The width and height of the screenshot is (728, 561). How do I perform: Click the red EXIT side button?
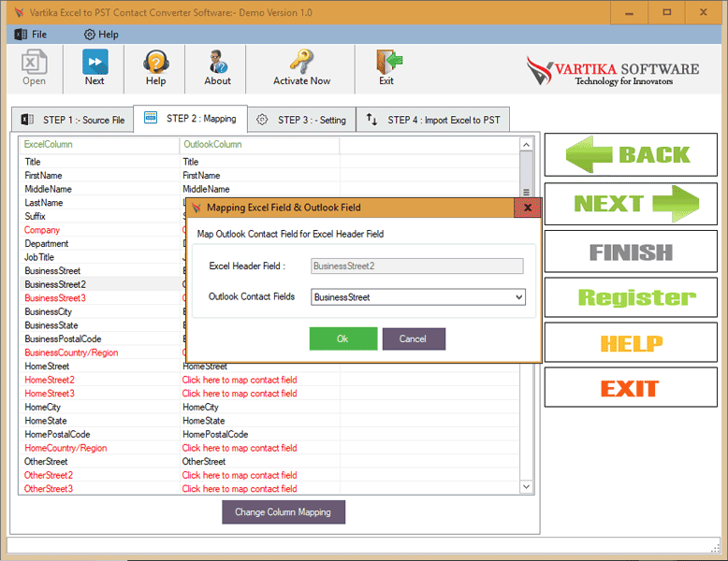click(631, 387)
